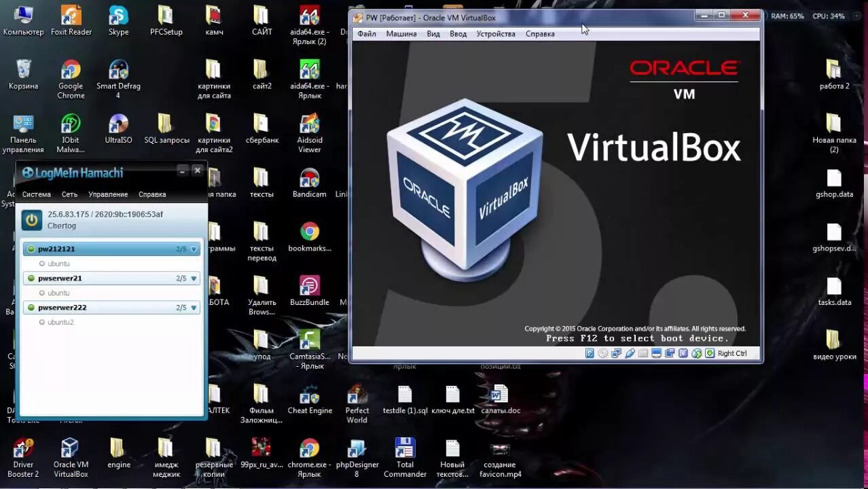Select the видео уроки folder on desktop
Screen dimensions: 868x489
click(834, 345)
